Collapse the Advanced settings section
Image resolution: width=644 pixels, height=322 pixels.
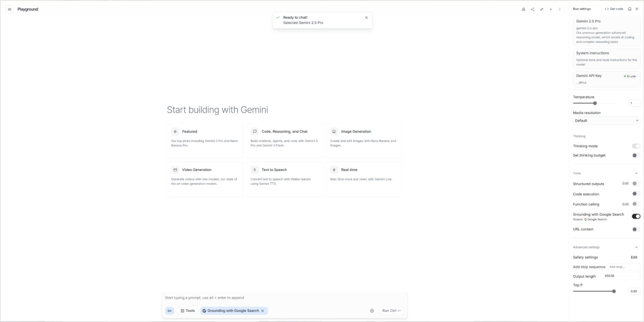coord(637,247)
